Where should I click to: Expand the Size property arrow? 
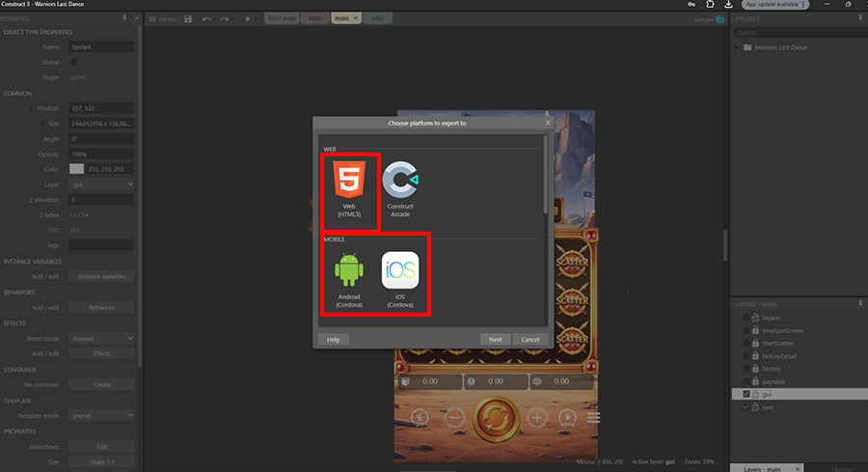42,124
